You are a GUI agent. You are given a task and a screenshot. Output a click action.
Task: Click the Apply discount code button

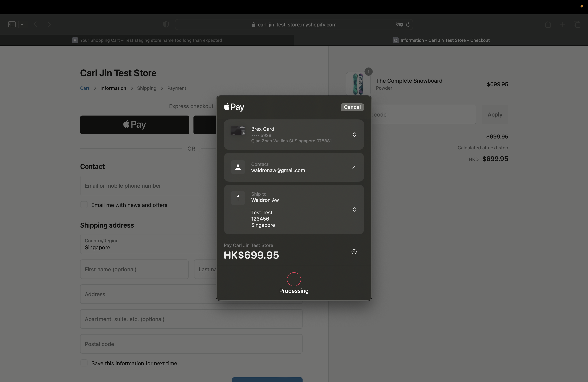coord(495,114)
